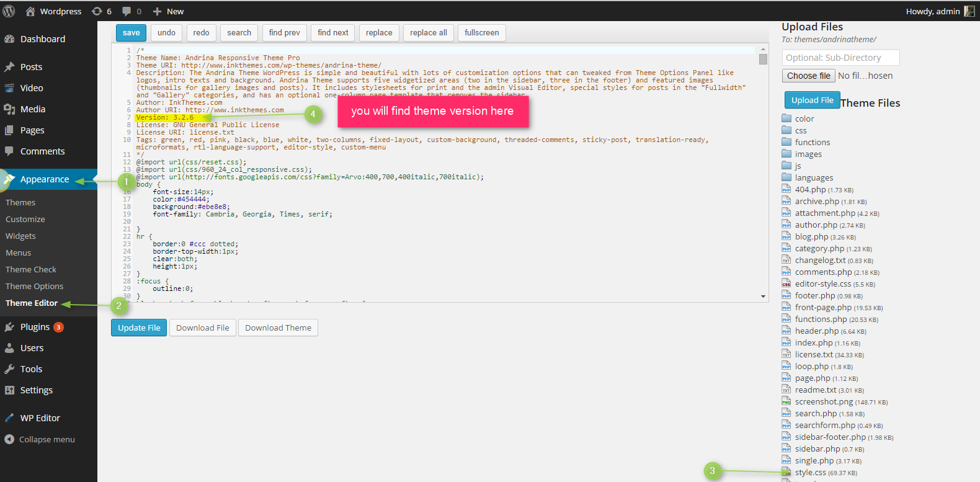Click the Video menu icon
The height and width of the screenshot is (482, 980).
(9, 88)
